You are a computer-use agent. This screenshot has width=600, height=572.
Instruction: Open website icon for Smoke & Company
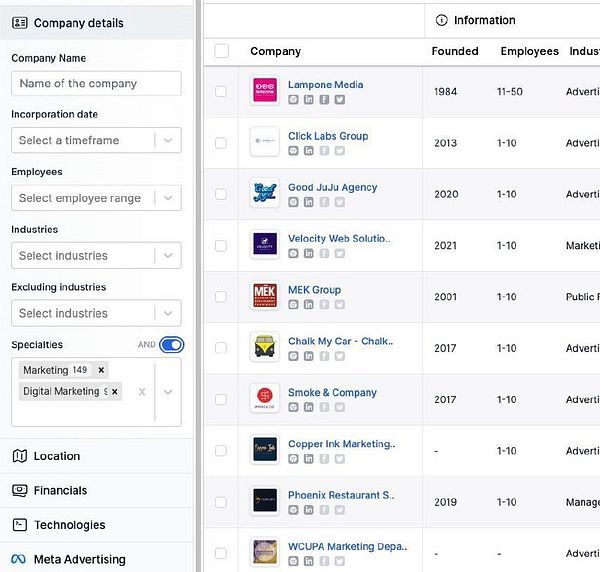coord(293,407)
